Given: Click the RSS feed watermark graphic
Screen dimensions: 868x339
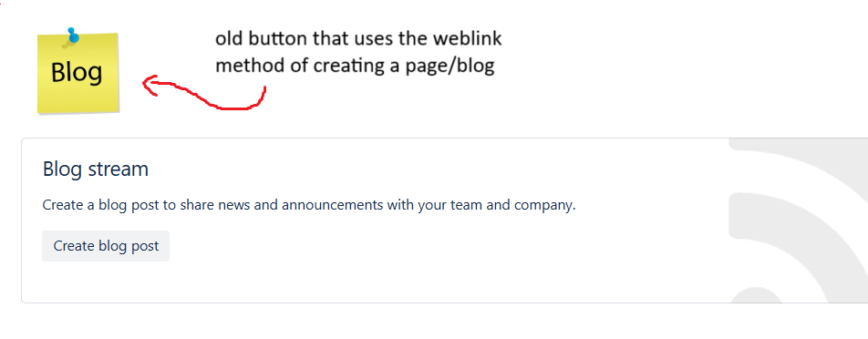Looking at the screenshot, I should (799, 221).
